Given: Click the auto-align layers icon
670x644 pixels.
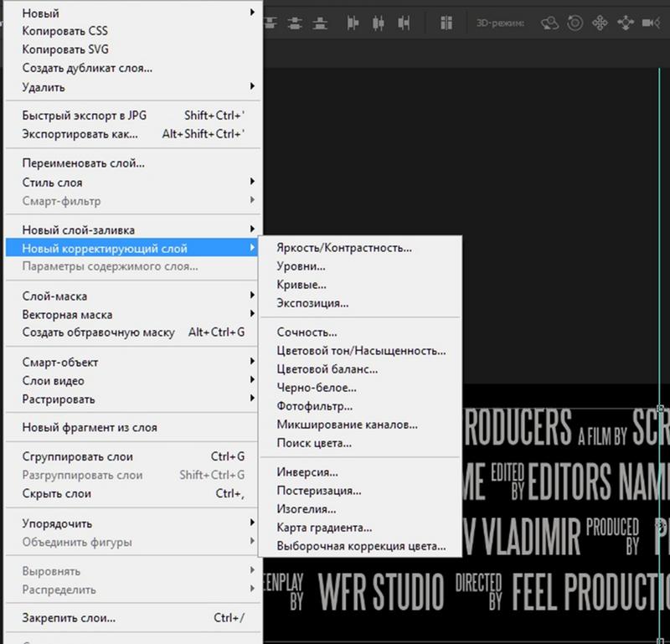Looking at the screenshot, I should (x=446, y=23).
